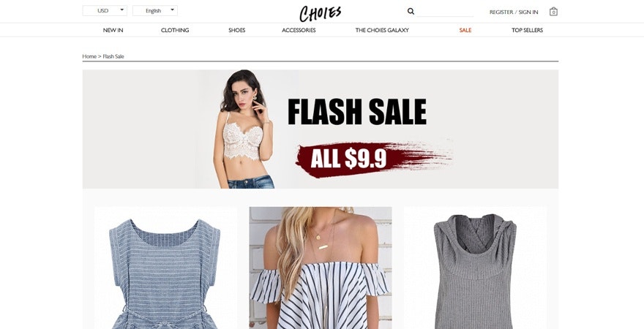The image size is (644, 329).
Task: Open the TOP SELLERS menu
Action: [x=527, y=30]
